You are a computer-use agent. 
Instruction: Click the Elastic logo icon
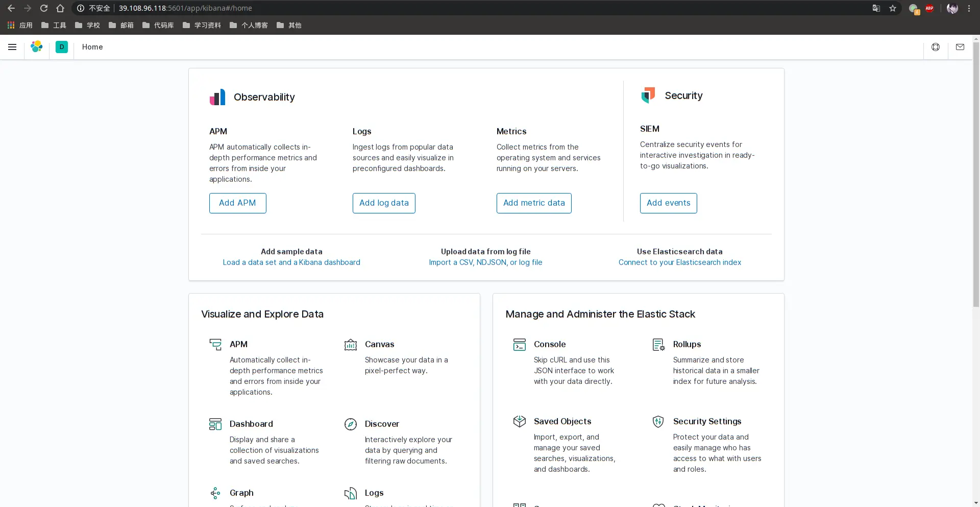pyautogui.click(x=37, y=47)
